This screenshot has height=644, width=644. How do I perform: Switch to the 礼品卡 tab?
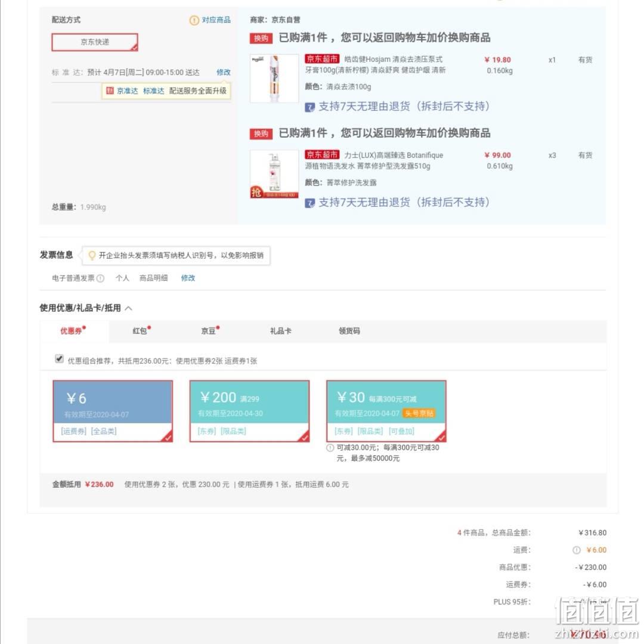[280, 331]
